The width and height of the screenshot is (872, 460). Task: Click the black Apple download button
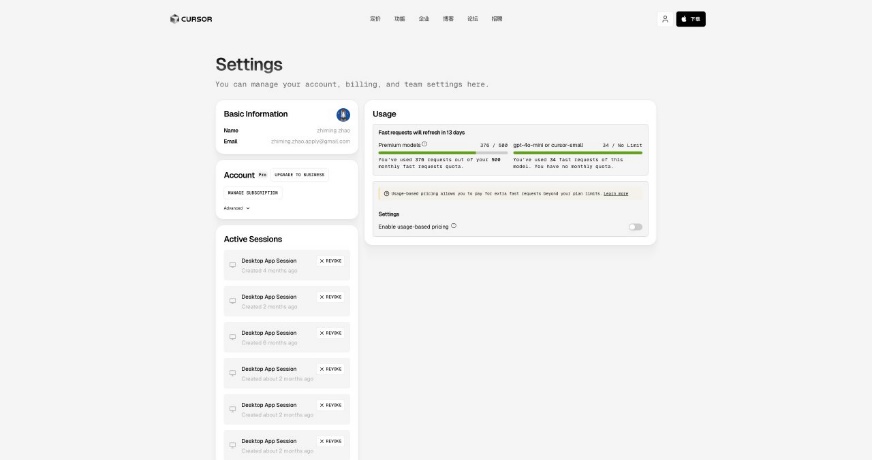pyautogui.click(x=691, y=19)
